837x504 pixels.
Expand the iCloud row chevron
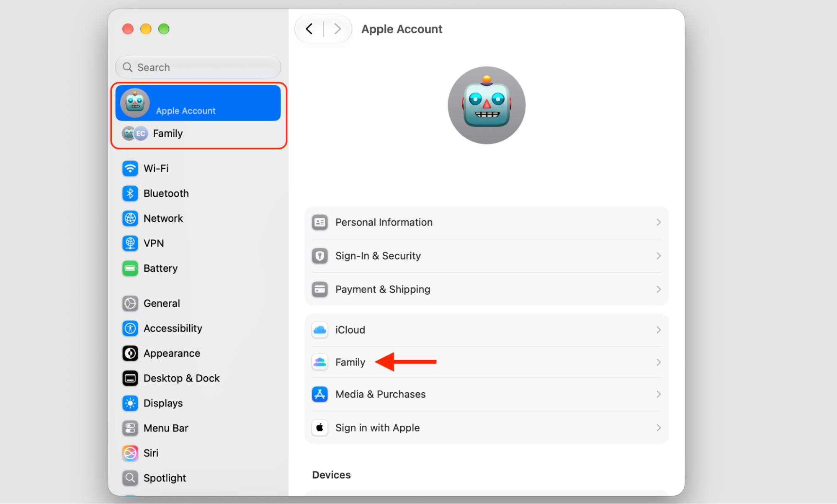[x=659, y=330]
